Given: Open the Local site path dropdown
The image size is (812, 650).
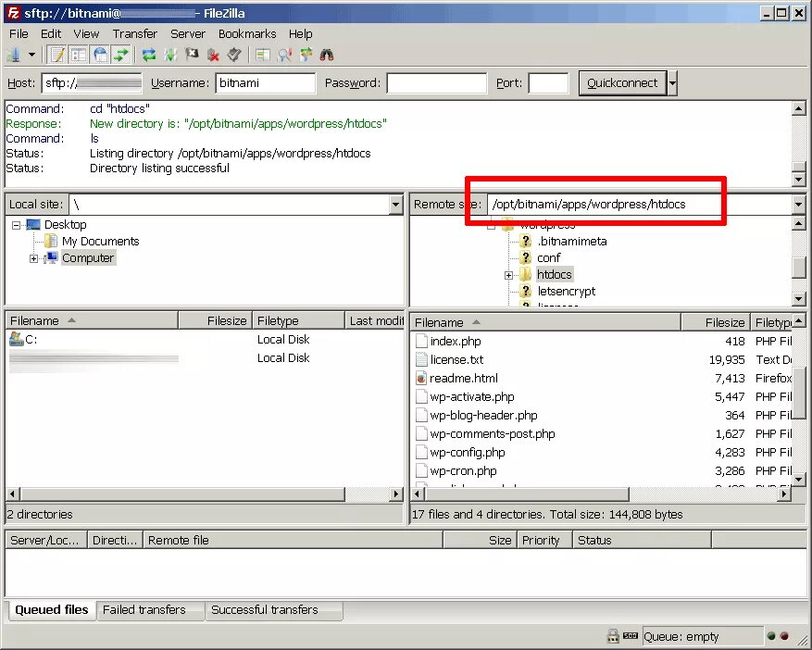Looking at the screenshot, I should pyautogui.click(x=395, y=205).
